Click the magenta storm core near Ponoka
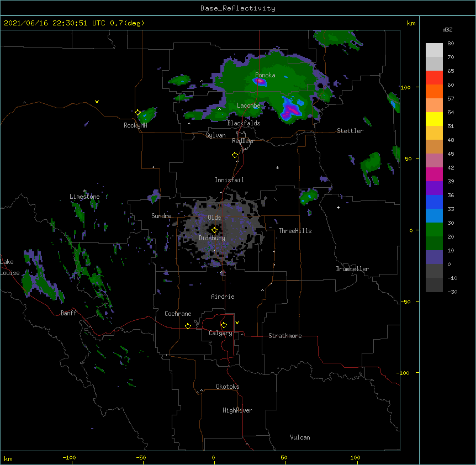Image resolution: width=476 pixels, height=465 pixels. tap(259, 81)
